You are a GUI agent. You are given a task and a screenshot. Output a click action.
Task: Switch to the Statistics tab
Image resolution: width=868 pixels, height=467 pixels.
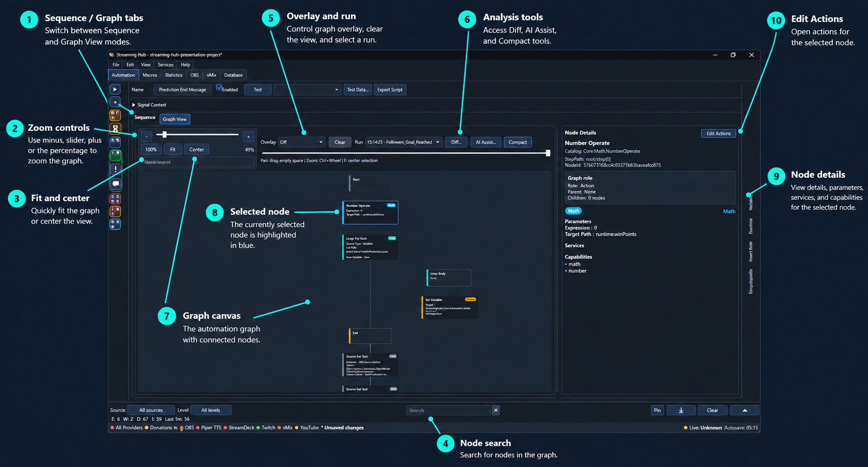pyautogui.click(x=174, y=75)
